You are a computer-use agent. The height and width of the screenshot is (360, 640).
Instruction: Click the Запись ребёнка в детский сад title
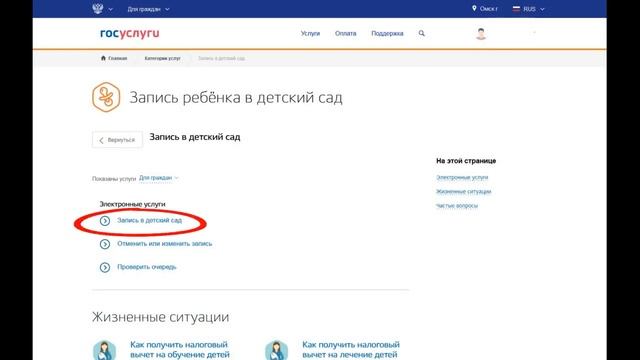tap(236, 98)
